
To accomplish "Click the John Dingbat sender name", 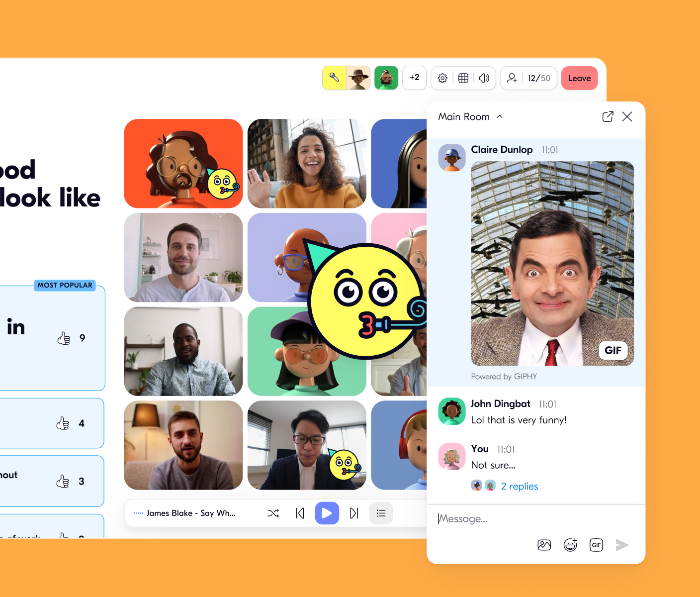I will [x=501, y=404].
